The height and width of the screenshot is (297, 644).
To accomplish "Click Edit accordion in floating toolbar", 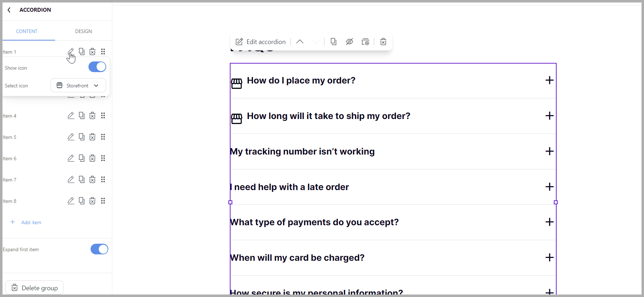I will tap(261, 42).
